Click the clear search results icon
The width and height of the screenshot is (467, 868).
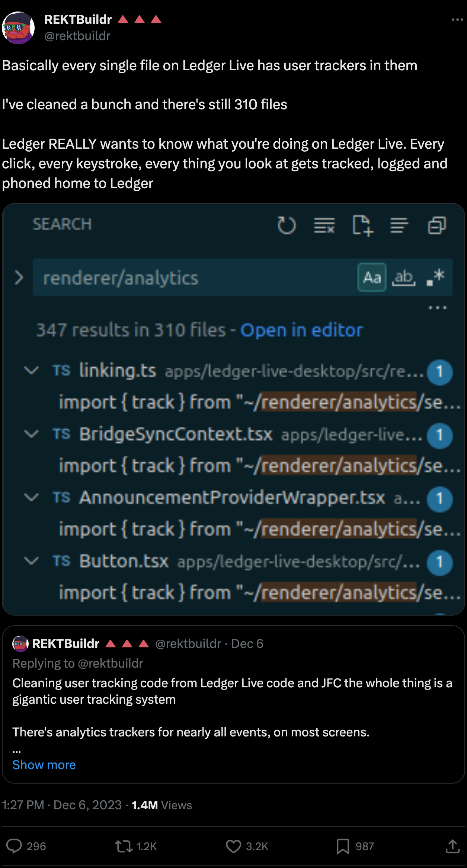pyautogui.click(x=324, y=225)
